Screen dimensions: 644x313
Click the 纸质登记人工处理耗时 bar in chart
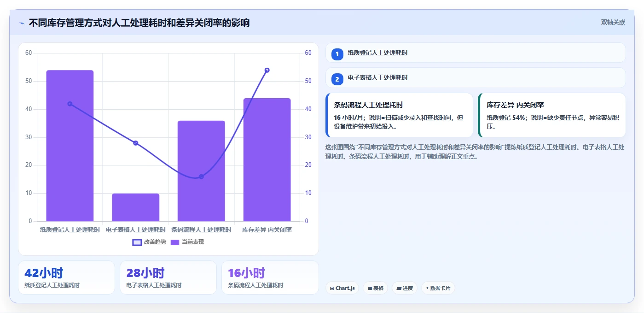coord(70,146)
